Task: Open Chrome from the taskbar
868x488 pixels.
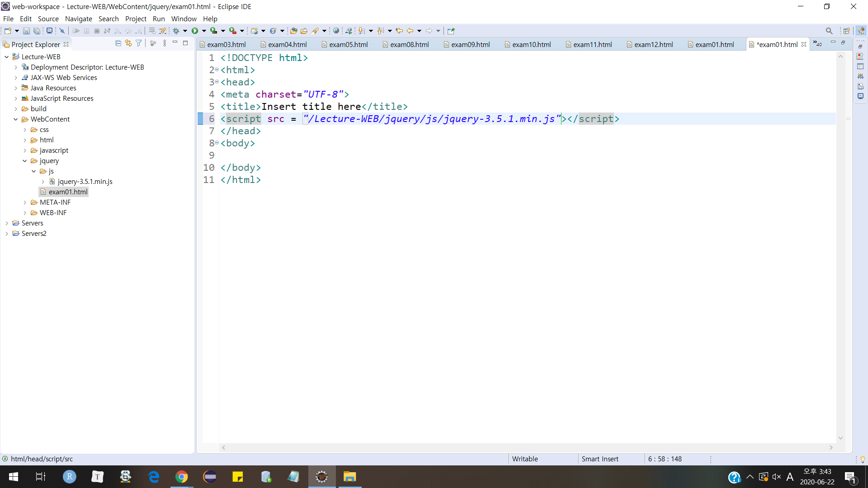Action: click(181, 477)
